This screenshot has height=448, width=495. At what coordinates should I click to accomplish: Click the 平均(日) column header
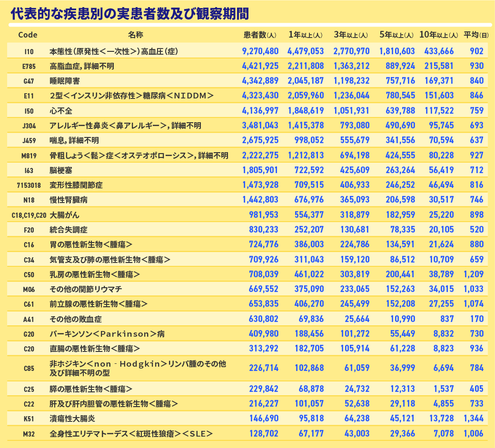point(476,35)
